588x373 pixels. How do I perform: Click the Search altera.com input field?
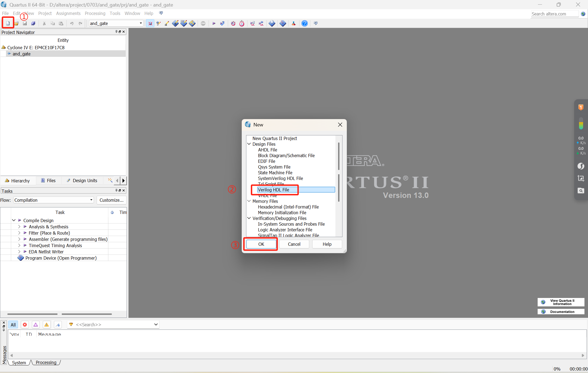pos(555,14)
